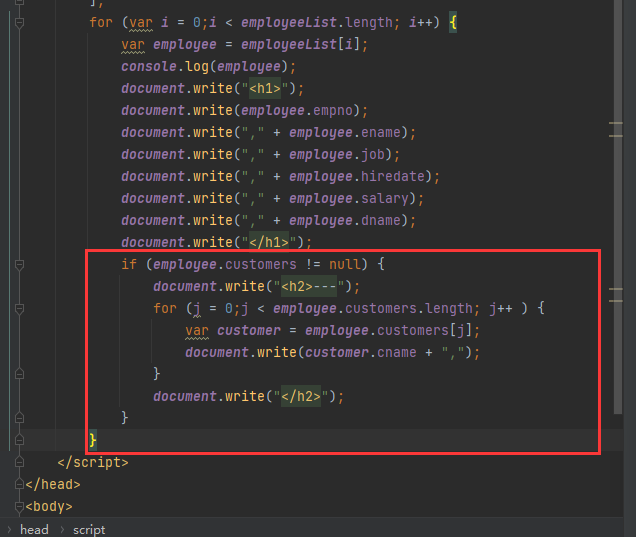The image size is (636, 537).
Task: Click fold end marker beside closing head tag
Action: (19, 485)
